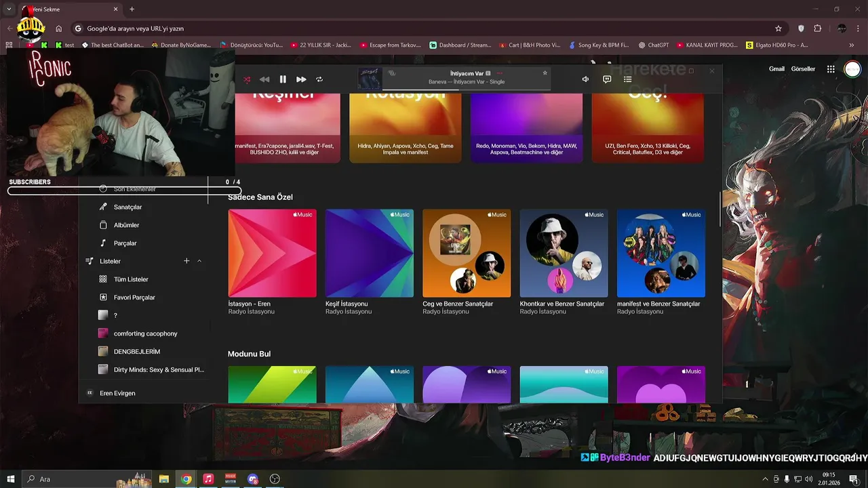Click the Parçalar music note icon
The image size is (868, 488).
[103, 243]
